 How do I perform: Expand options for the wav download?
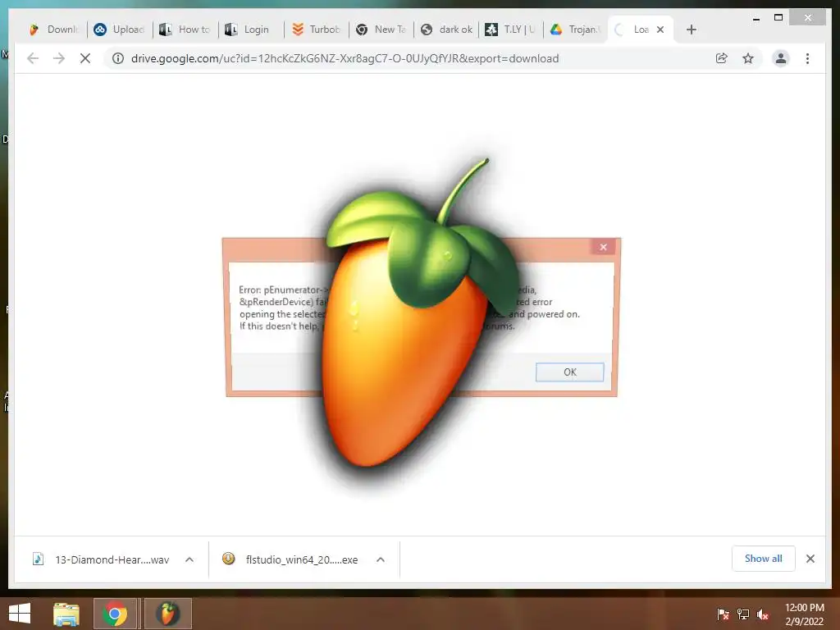tap(189, 559)
